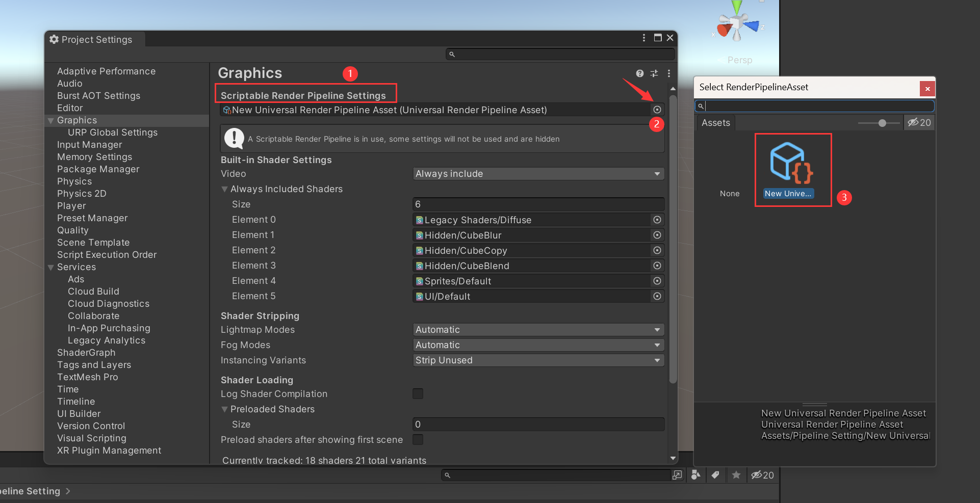Pick a shader for Element 5 UI/Default
980x503 pixels.
(x=657, y=296)
